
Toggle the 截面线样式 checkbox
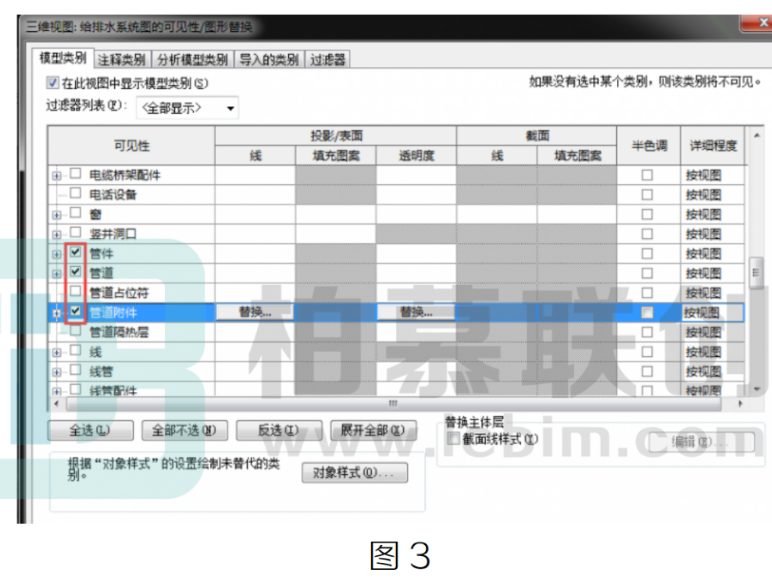(x=453, y=438)
